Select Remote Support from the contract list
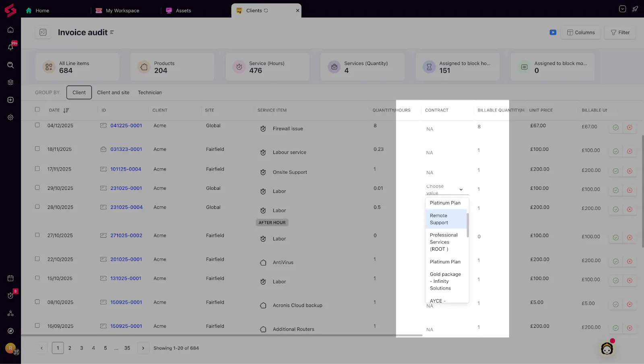 [446, 219]
